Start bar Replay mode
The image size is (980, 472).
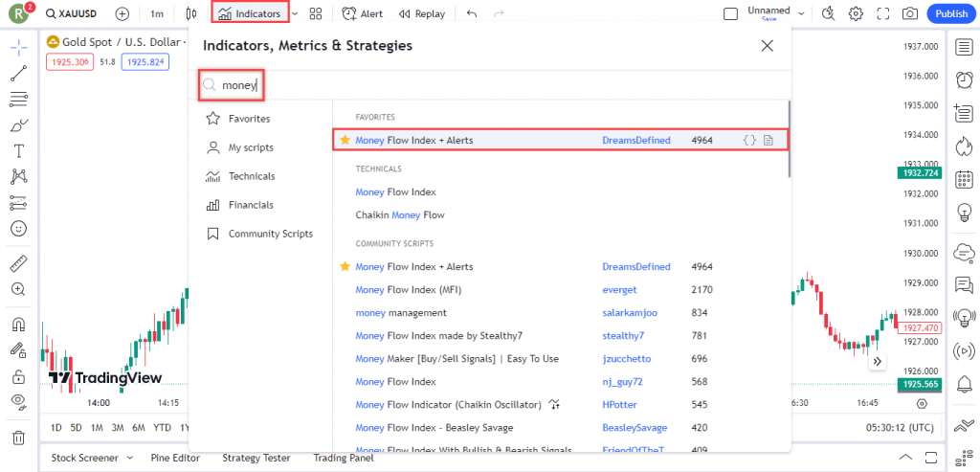422,13
